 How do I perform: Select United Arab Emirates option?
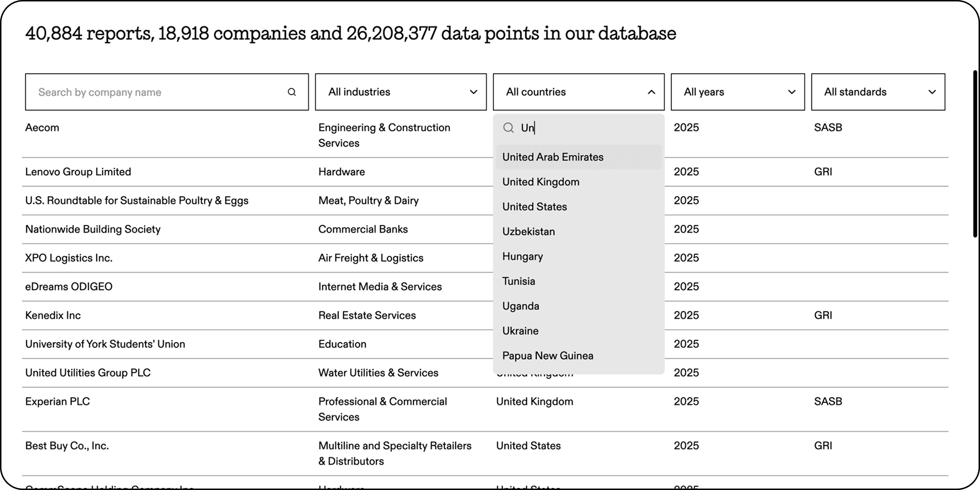point(578,157)
